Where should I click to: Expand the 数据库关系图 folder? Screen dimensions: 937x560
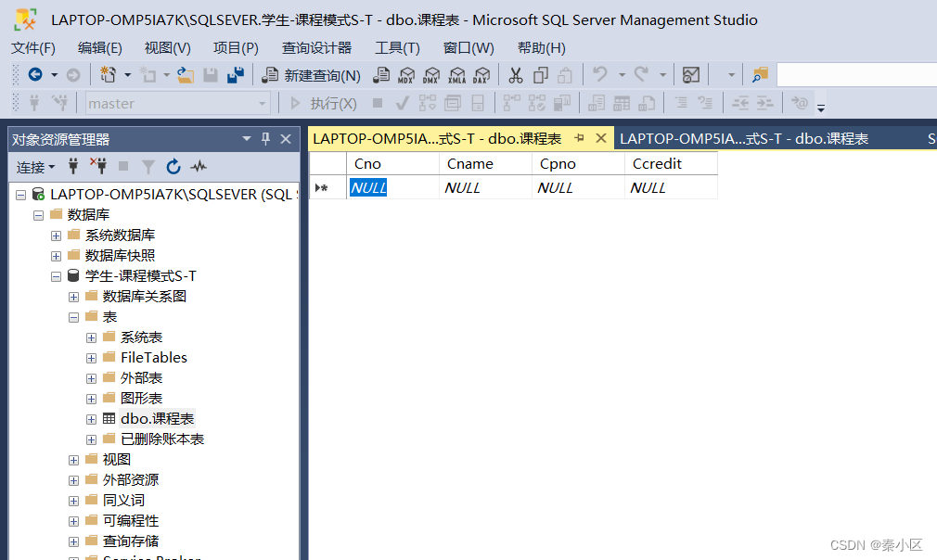pos(73,297)
